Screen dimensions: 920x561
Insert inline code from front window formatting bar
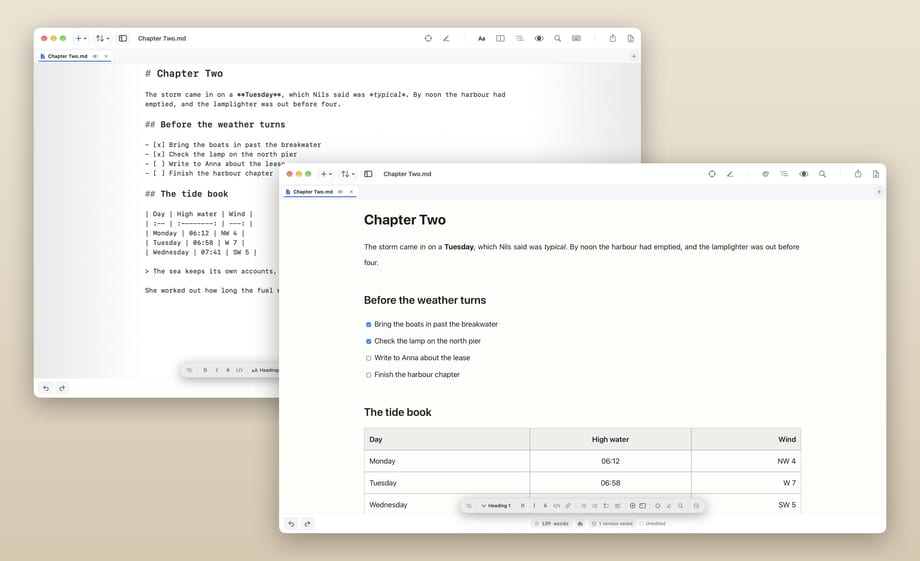point(556,505)
